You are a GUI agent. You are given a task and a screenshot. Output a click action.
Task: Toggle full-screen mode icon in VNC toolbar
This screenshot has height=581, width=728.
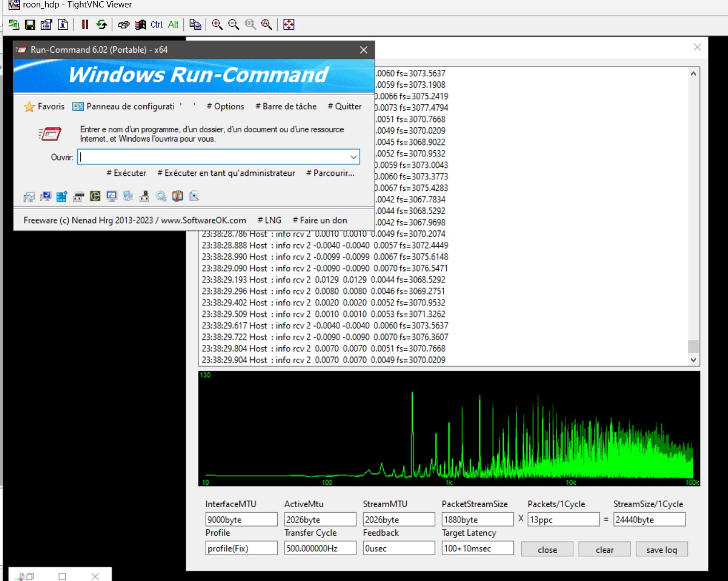click(289, 25)
